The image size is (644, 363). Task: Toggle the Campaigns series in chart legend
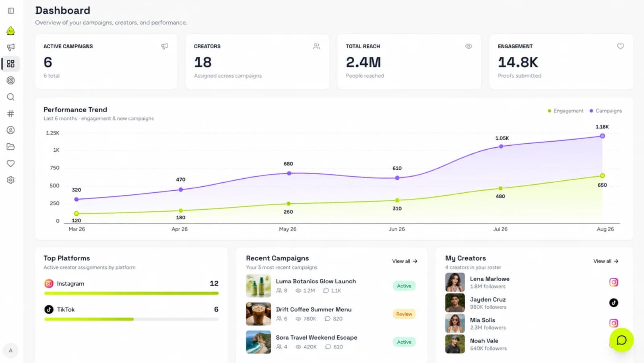point(606,111)
